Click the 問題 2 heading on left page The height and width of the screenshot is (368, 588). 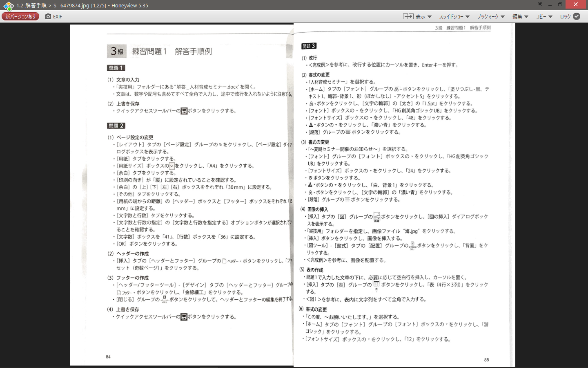click(116, 126)
